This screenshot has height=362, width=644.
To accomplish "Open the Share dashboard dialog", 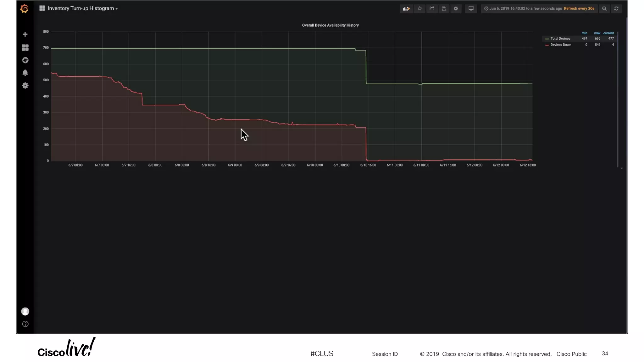I will pos(432,8).
